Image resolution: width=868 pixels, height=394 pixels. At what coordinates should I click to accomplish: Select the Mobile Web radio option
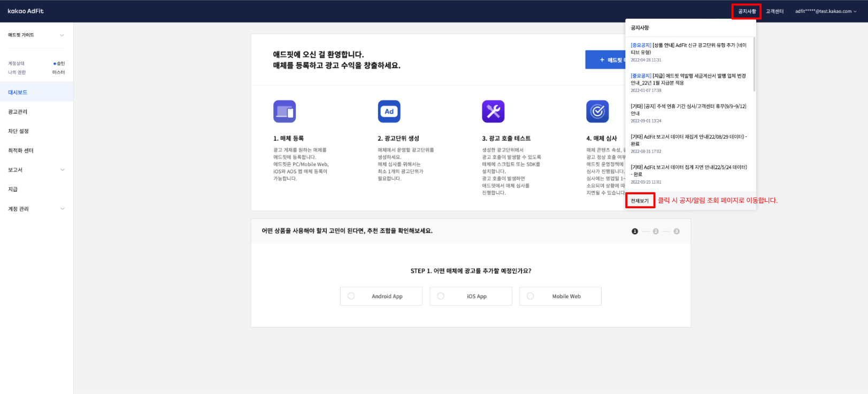[531, 296]
